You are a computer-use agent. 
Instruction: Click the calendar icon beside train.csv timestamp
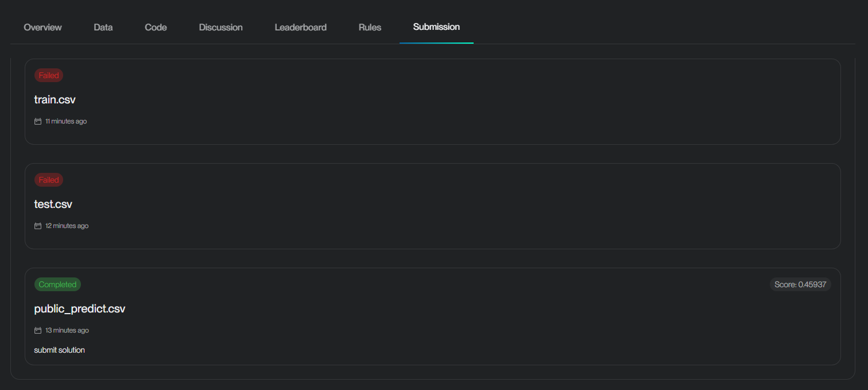click(38, 121)
